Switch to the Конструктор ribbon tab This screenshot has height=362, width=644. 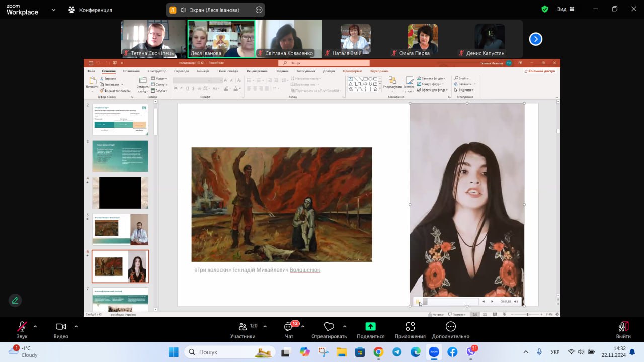(x=157, y=71)
